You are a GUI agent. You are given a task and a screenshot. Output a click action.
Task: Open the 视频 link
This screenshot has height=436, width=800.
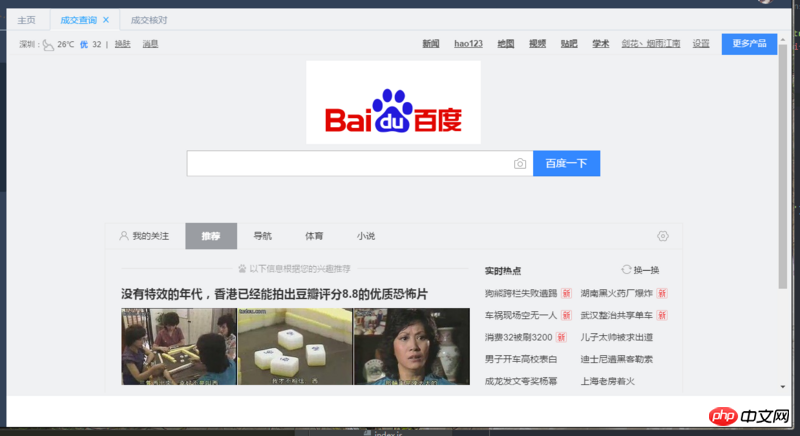tap(537, 44)
